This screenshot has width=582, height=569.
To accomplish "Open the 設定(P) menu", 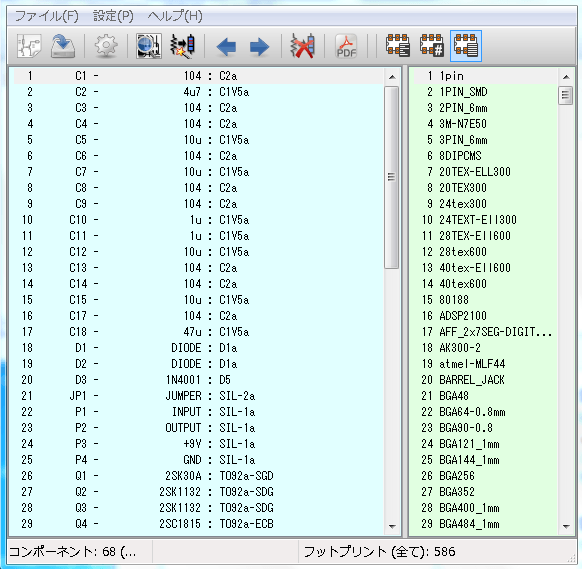I will click(113, 16).
